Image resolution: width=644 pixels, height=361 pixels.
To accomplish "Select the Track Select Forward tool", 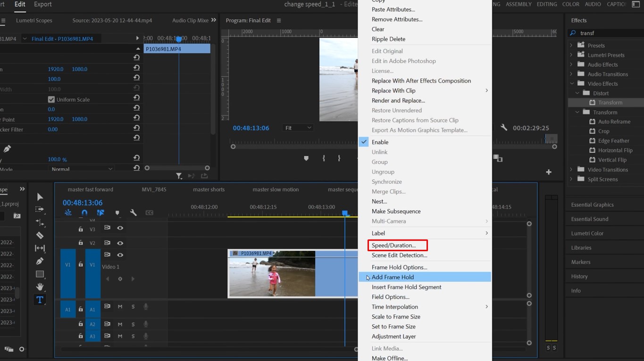I will 40,210.
